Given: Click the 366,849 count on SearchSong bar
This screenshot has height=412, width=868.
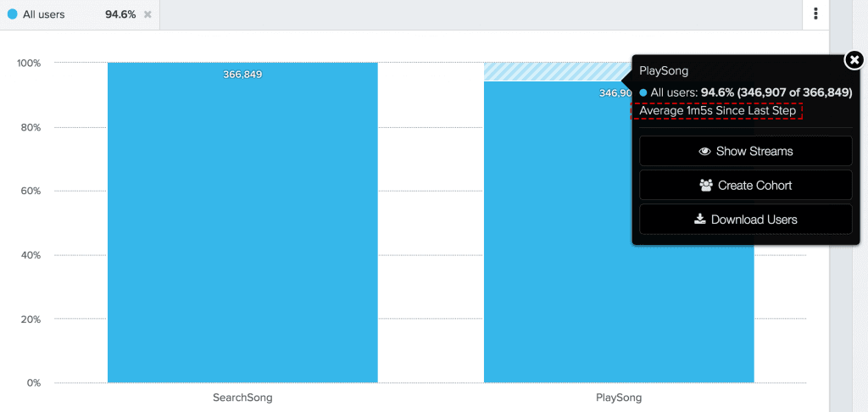Looking at the screenshot, I should point(242,75).
